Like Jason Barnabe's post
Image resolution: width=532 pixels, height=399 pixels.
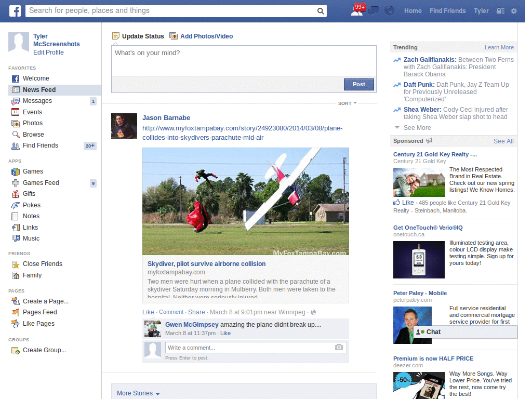tap(148, 312)
